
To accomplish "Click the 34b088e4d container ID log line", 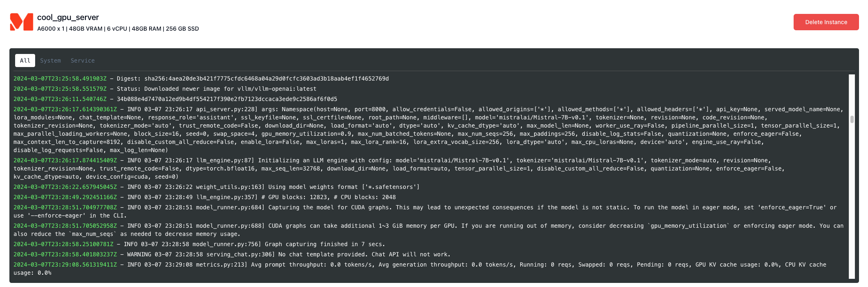I will point(175,99).
